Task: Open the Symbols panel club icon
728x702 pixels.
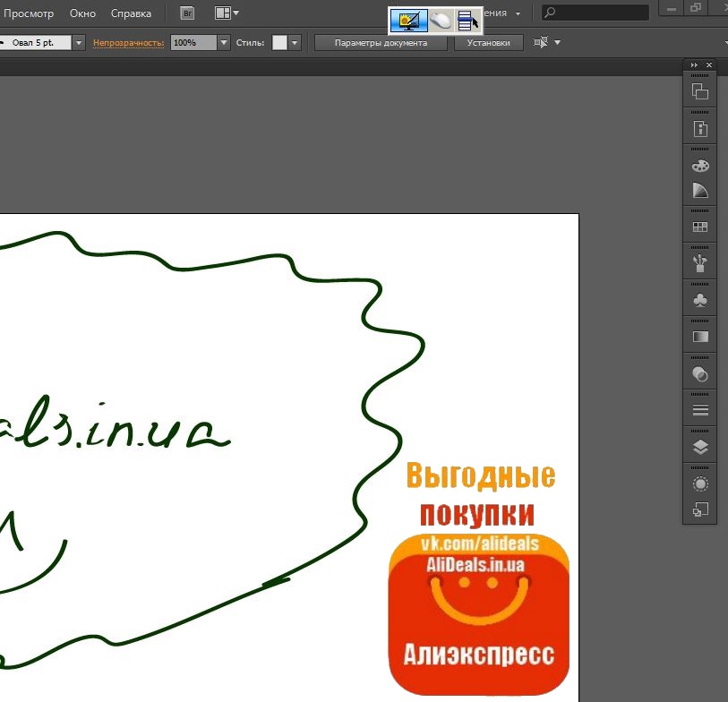Action: pyautogui.click(x=700, y=300)
